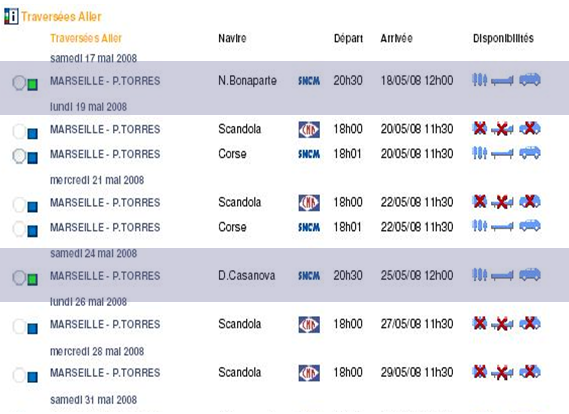This screenshot has height=414, width=569.
Task: Click MARSEILLE - P.TORRES link on 28 mai
Action: [105, 373]
